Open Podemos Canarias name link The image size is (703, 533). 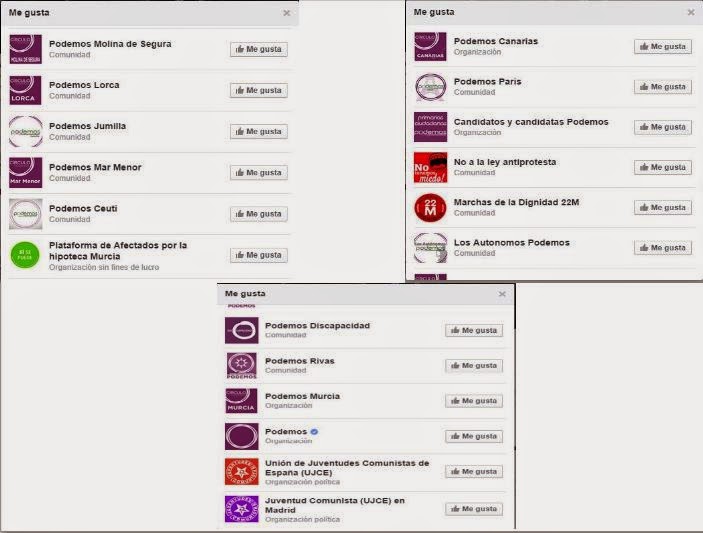[x=495, y=41]
